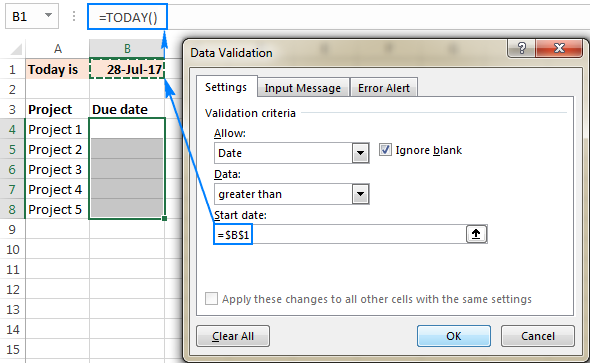The width and height of the screenshot is (590, 363).
Task: Toggle the Ignore blank checkbox
Action: 385,150
